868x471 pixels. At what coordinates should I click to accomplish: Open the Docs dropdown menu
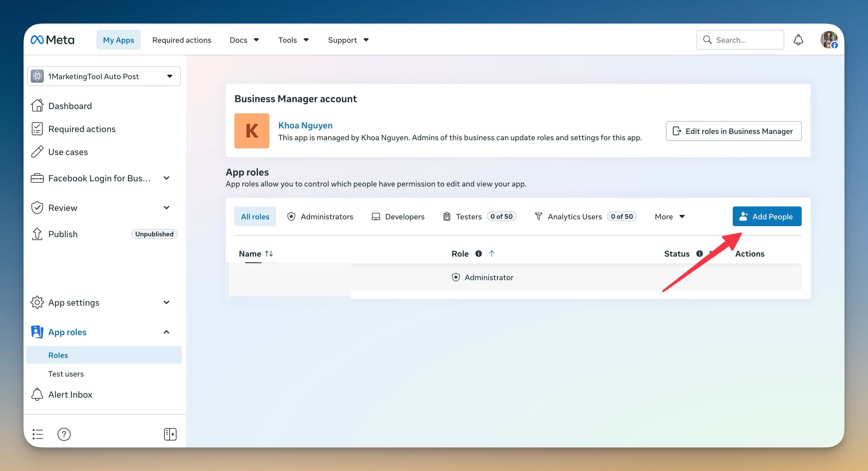(244, 40)
